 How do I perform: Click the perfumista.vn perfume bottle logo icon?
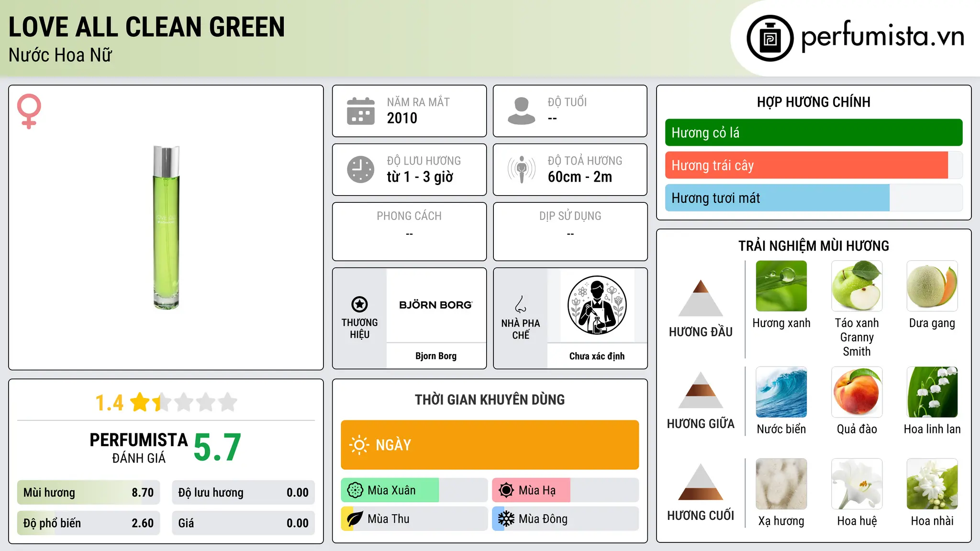(x=770, y=38)
